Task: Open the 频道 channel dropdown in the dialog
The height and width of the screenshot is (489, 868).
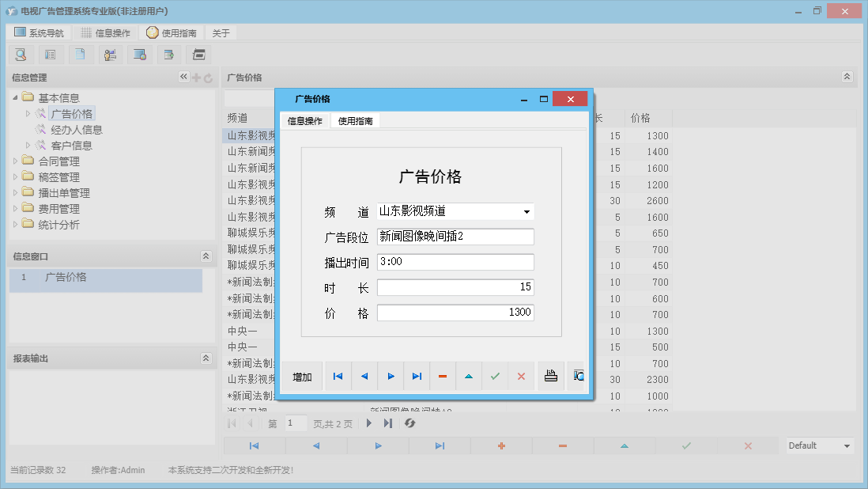Action: (x=527, y=211)
